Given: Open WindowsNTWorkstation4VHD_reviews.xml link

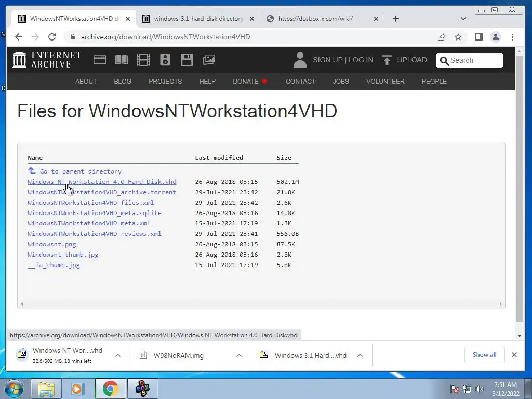Looking at the screenshot, I should point(95,234).
